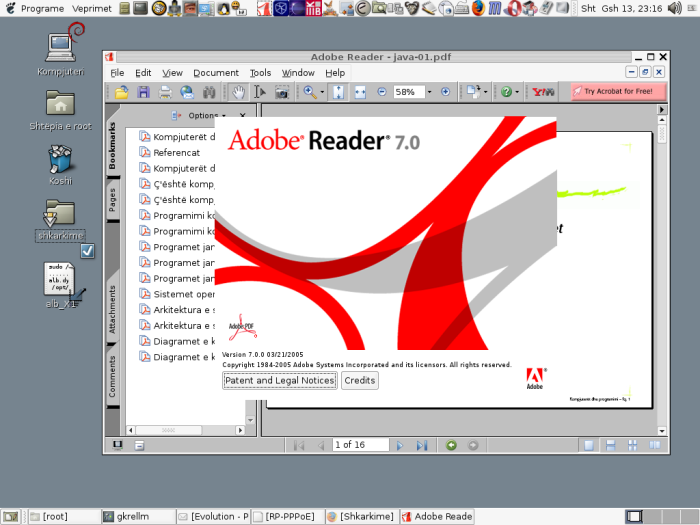Toggle toolbars with the status bar hide icon

pyautogui.click(x=139, y=445)
